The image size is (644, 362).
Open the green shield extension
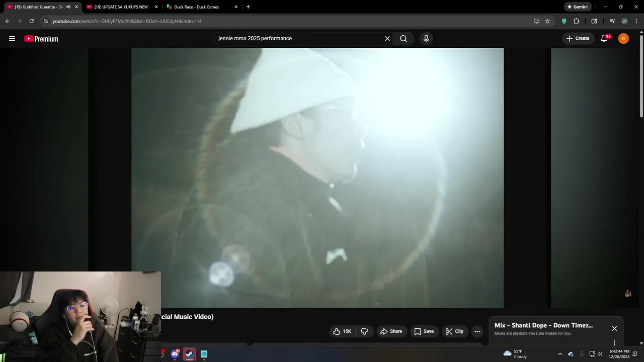click(x=564, y=21)
